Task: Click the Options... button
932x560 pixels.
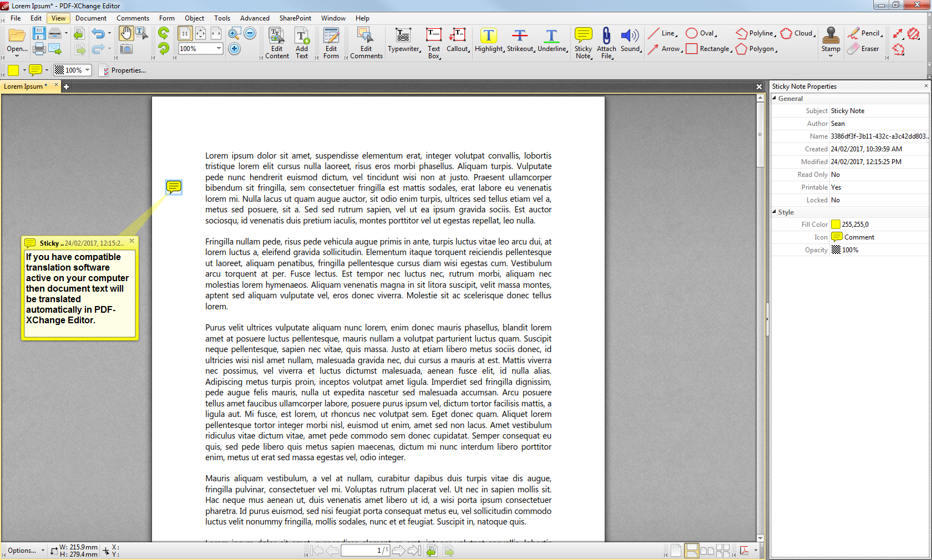Action: point(21,550)
